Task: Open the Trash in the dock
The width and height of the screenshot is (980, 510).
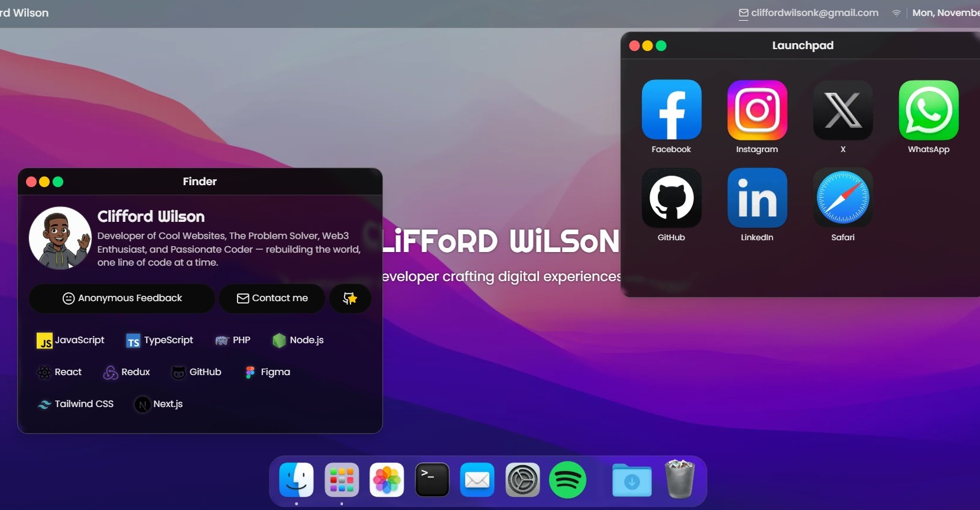Action: [679, 480]
